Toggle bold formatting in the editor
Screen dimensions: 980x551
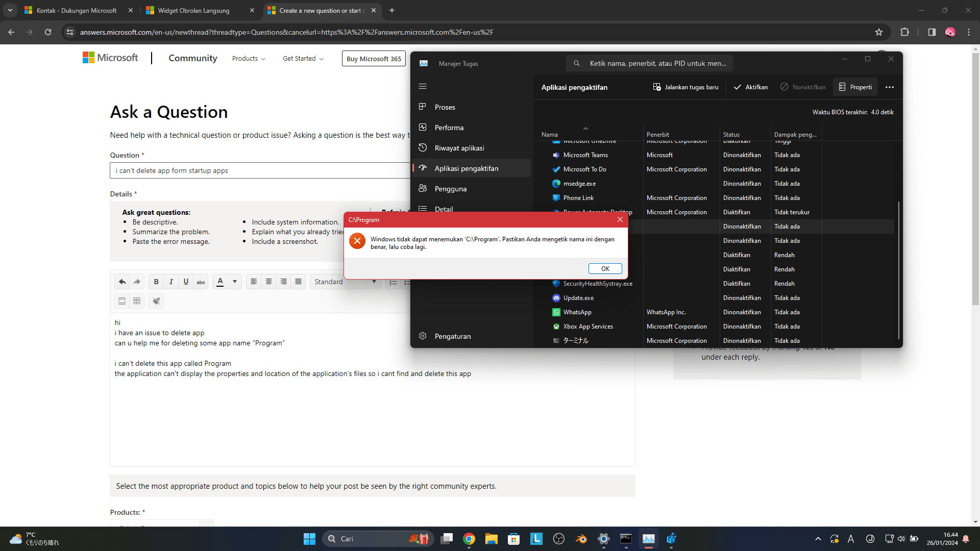coord(156,282)
